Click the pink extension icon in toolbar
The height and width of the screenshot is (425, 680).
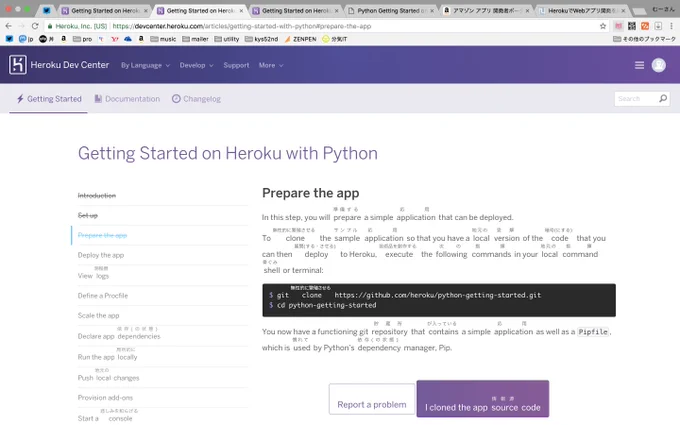pos(618,26)
